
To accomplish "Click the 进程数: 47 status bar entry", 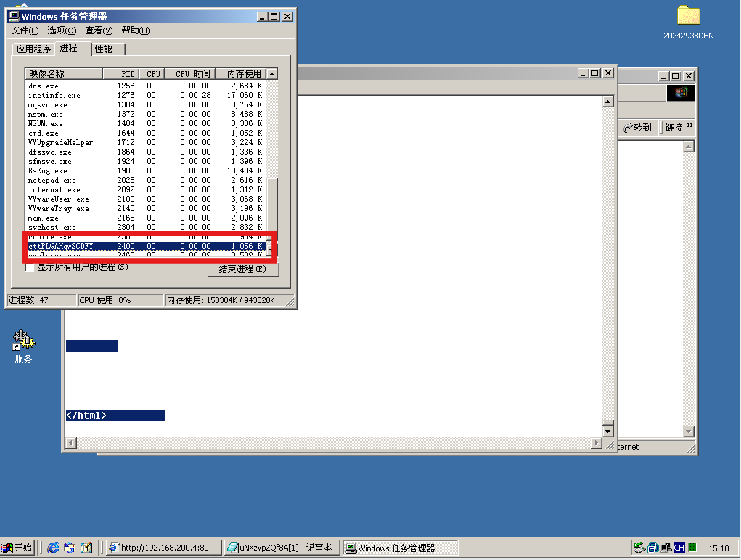I will point(41,300).
